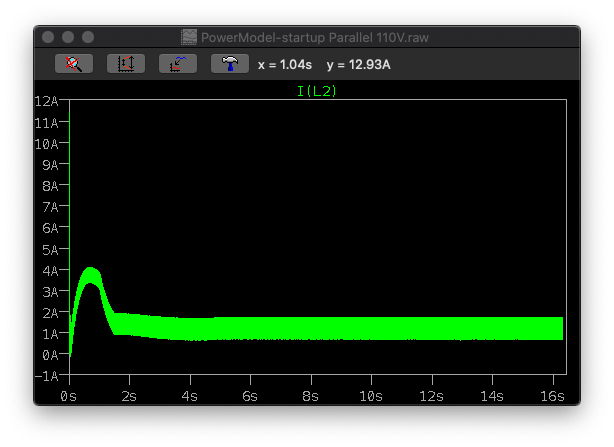Image resolution: width=614 pixels, height=447 pixels.
Task: Select the I(L2) trace label
Action: 316,91
